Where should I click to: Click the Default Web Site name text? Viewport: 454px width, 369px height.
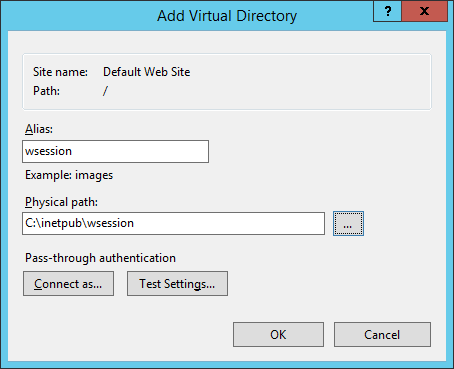147,72
